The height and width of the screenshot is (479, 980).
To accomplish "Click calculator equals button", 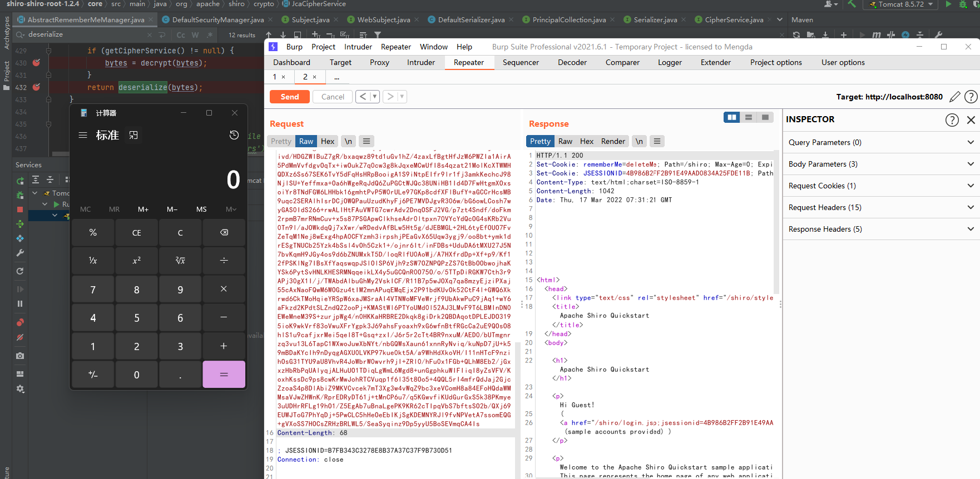I will [x=224, y=375].
